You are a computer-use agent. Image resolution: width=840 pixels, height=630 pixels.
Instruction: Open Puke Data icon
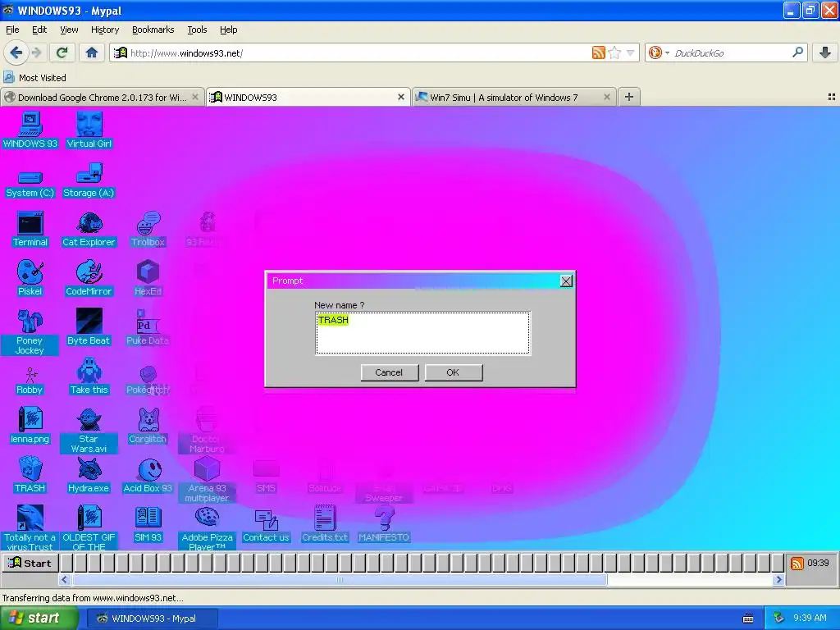click(148, 327)
